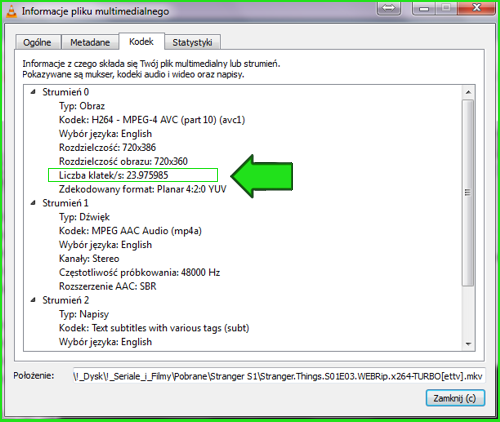This screenshot has height=422, width=500.
Task: Click the Strumień 0 label
Action: click(66, 92)
